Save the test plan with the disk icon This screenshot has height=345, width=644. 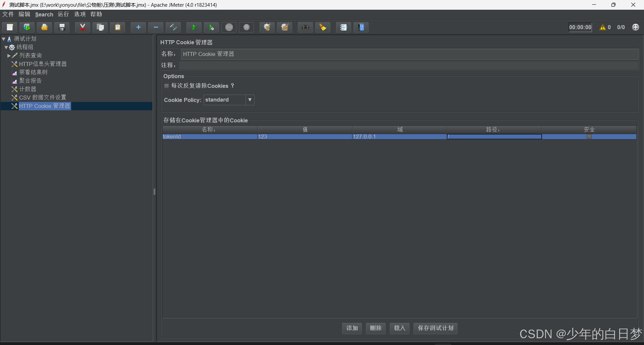62,27
